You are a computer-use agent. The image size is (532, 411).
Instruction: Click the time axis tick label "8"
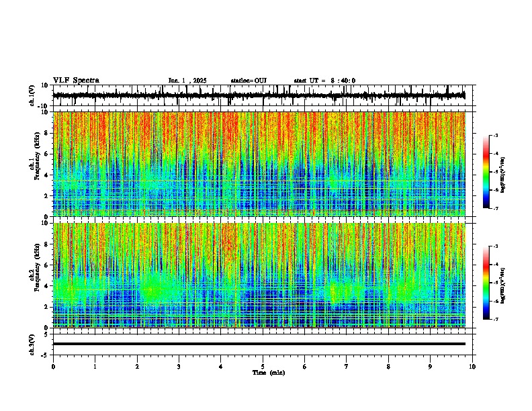click(388, 367)
